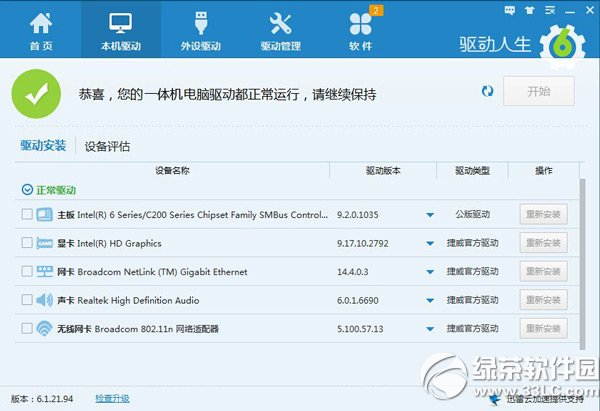Click the 检查升级 link
Image resolution: width=600 pixels, height=411 pixels.
coord(112,399)
